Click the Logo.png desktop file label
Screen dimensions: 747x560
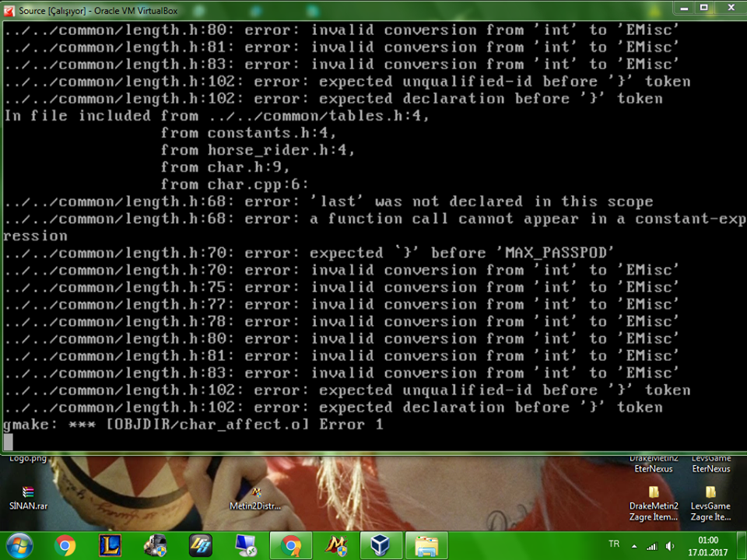click(x=28, y=459)
